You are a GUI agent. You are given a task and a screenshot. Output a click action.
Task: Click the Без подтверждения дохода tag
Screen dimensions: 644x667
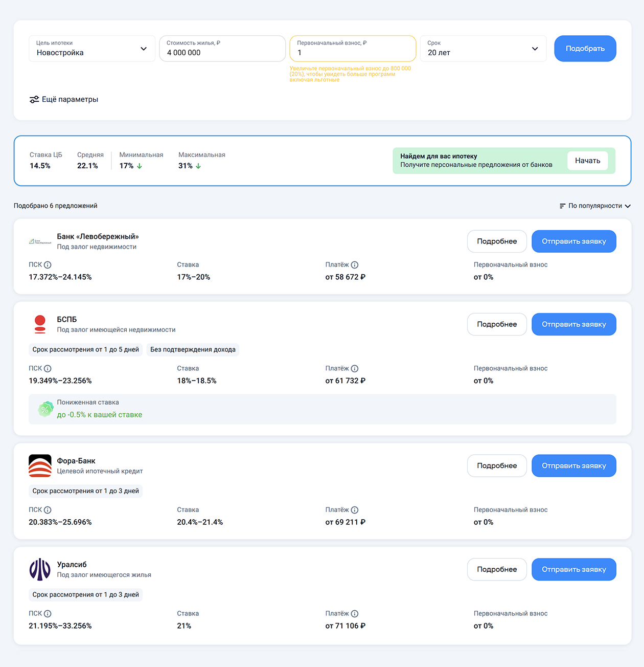coord(193,350)
